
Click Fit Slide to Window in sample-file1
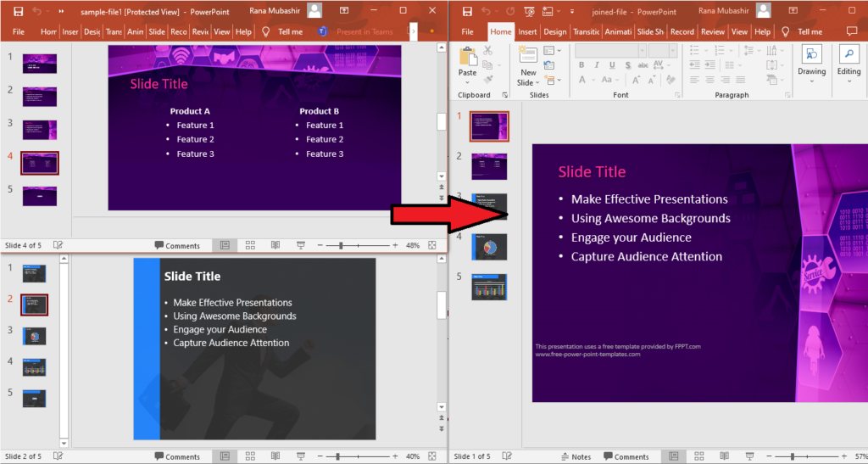[432, 245]
